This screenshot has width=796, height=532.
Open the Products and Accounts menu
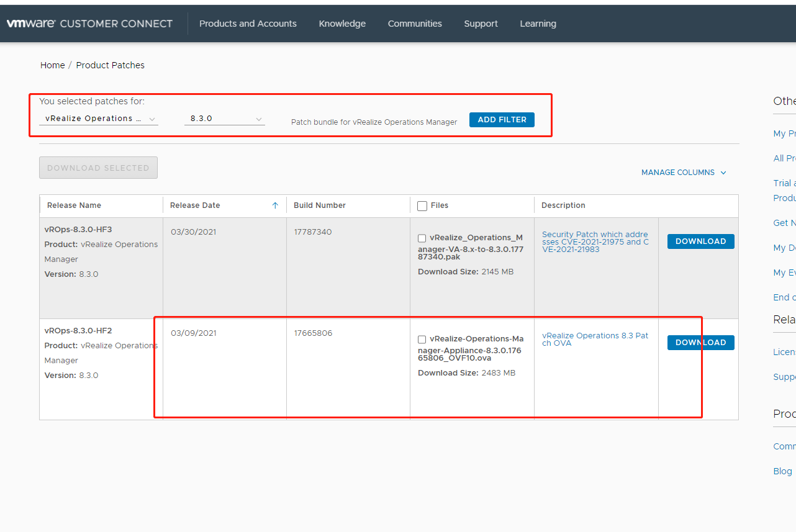click(248, 24)
